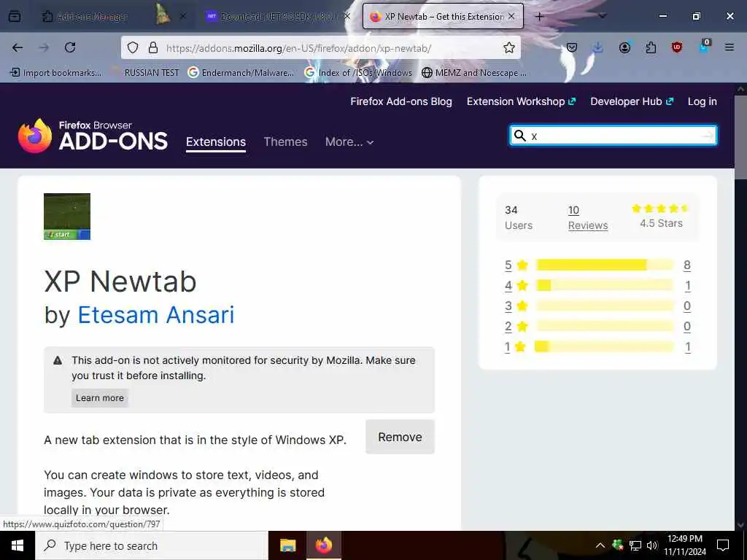This screenshot has width=747, height=560.
Task: Close the XP Newtab tab
Action: (511, 17)
